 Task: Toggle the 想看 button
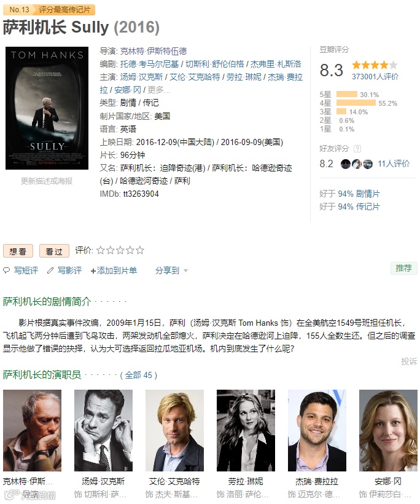point(18,251)
